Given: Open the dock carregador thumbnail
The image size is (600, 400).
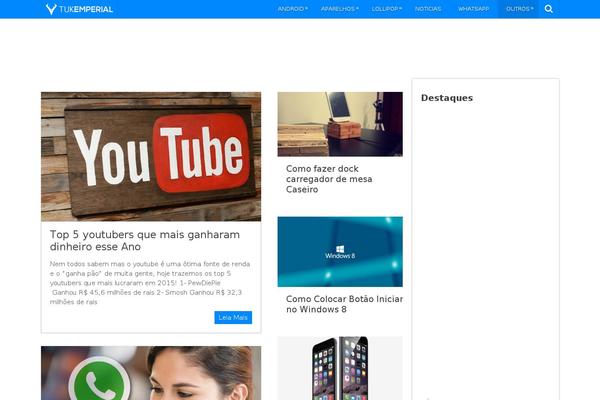Looking at the screenshot, I should 340,124.
